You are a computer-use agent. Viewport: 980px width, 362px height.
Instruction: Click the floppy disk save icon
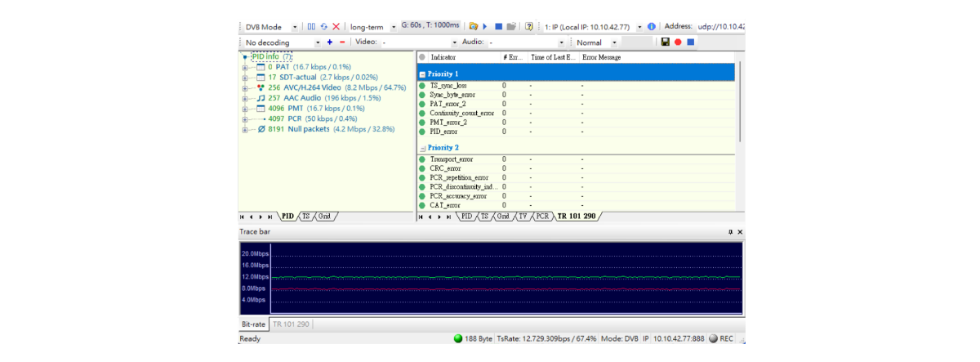[x=665, y=42]
